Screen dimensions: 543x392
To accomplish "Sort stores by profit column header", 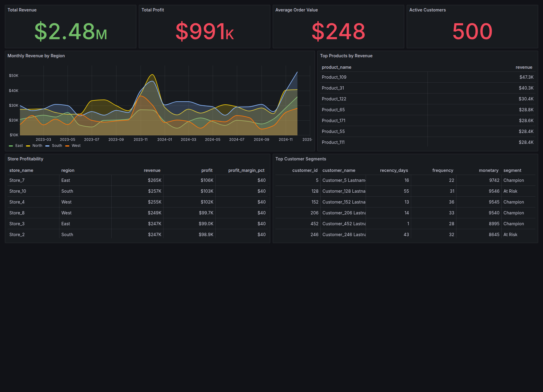I will 207,170.
